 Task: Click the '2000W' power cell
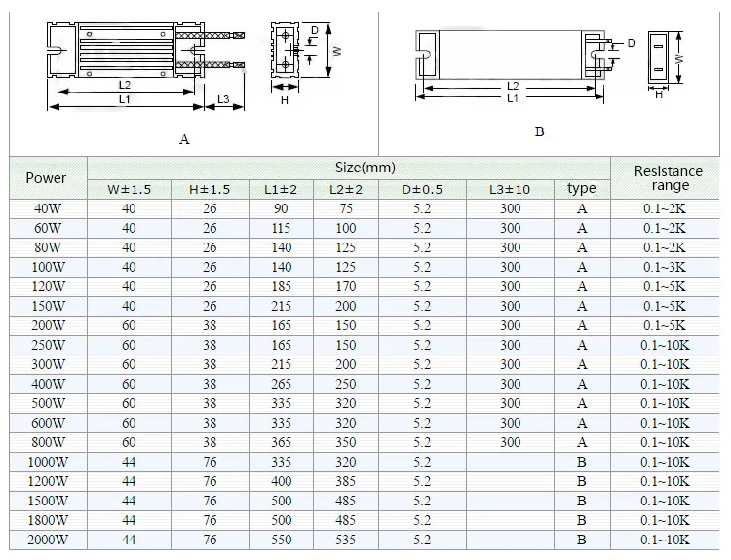48,540
